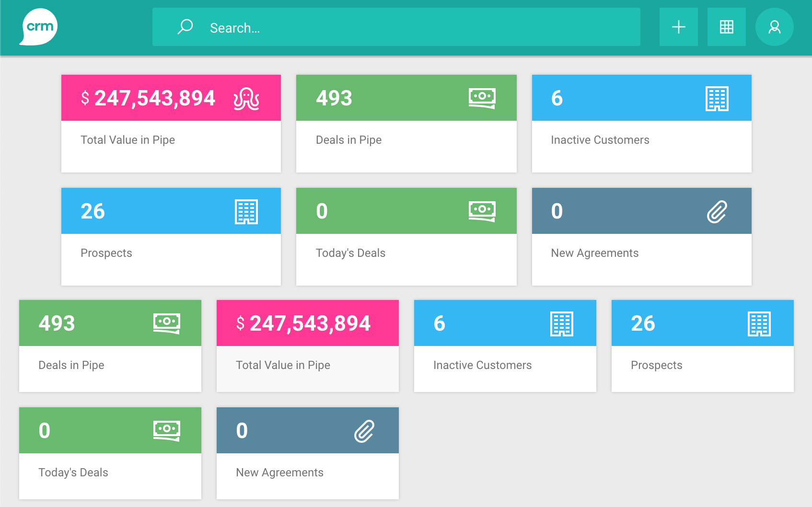The width and height of the screenshot is (812, 507).
Task: Click building icon on lower Prospects card
Action: point(759,324)
